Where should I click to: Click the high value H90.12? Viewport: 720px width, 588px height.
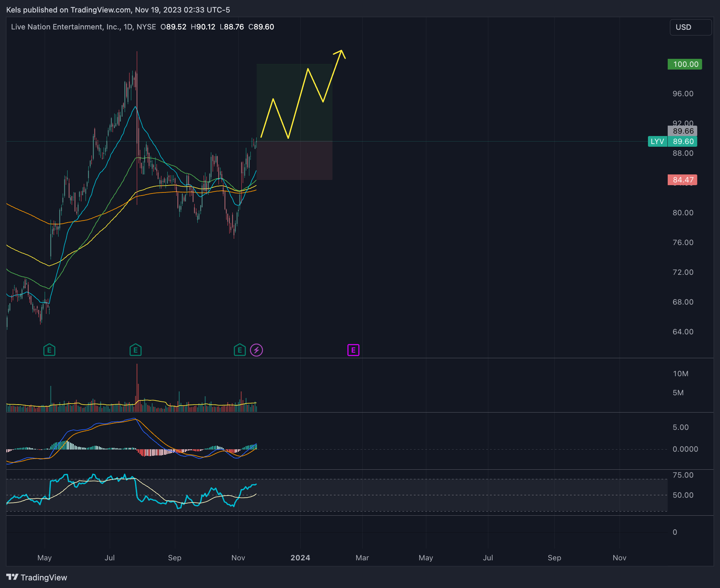point(203,27)
